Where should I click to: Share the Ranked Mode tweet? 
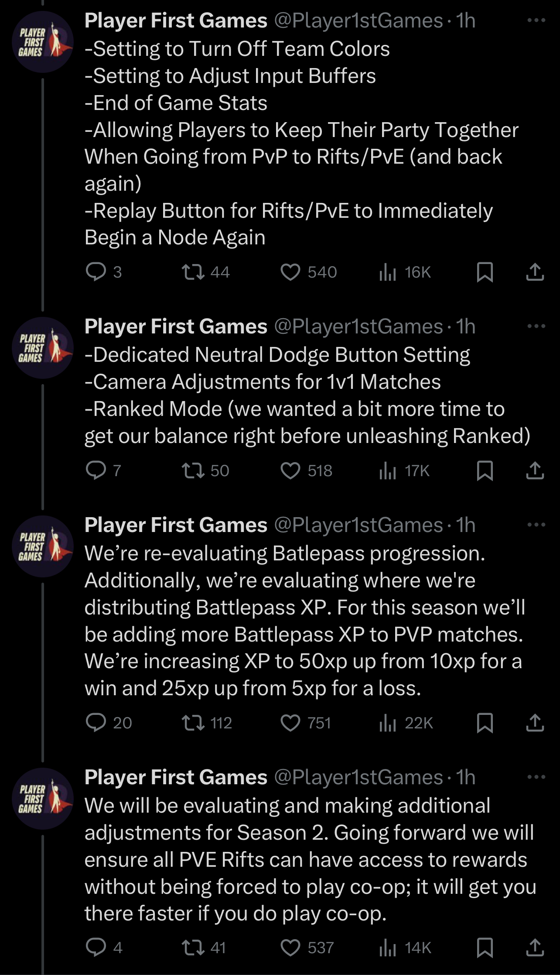pos(535,470)
